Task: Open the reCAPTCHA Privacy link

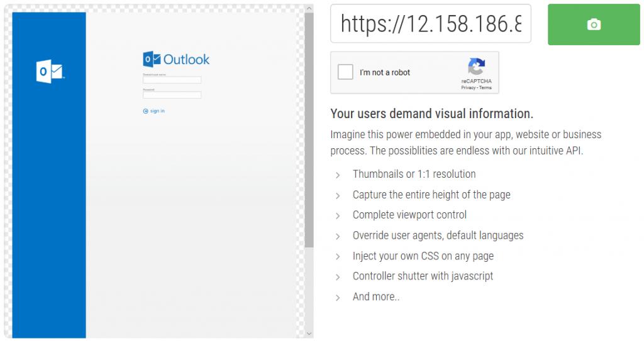Action: point(467,87)
